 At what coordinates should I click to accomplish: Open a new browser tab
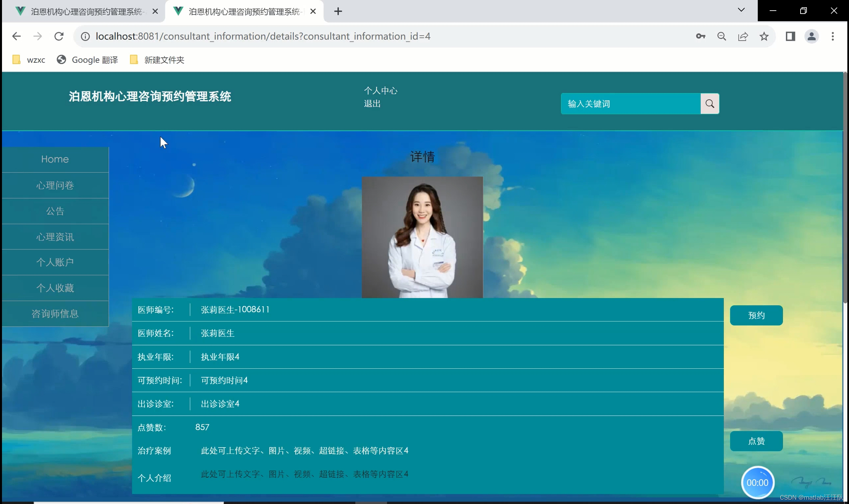tap(338, 12)
